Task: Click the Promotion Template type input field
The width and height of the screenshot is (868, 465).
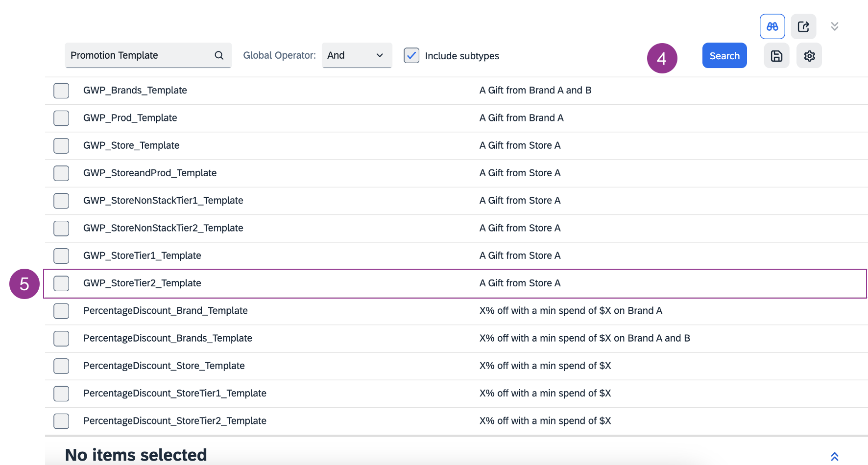Action: 140,55
